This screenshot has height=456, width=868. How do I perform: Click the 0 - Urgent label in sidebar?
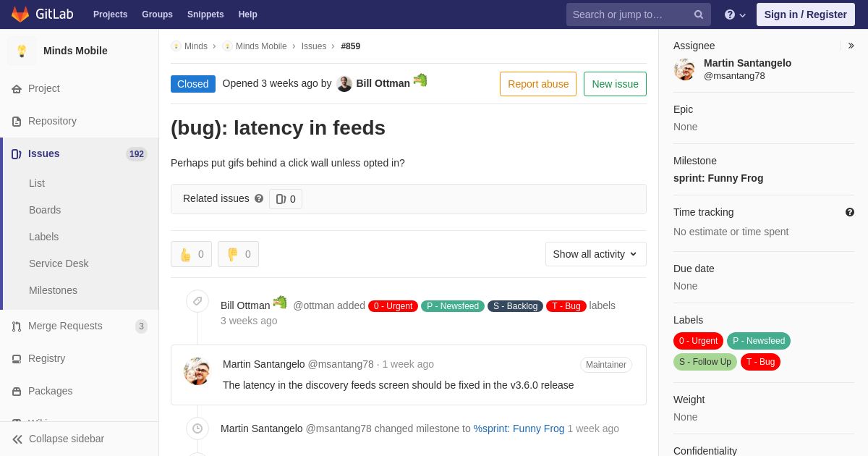(x=699, y=341)
